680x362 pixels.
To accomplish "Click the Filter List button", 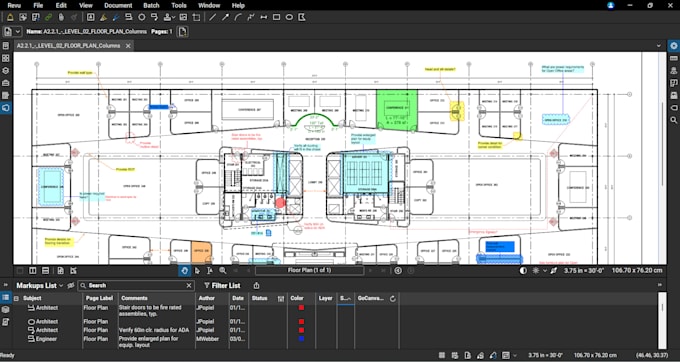I will coord(222,285).
